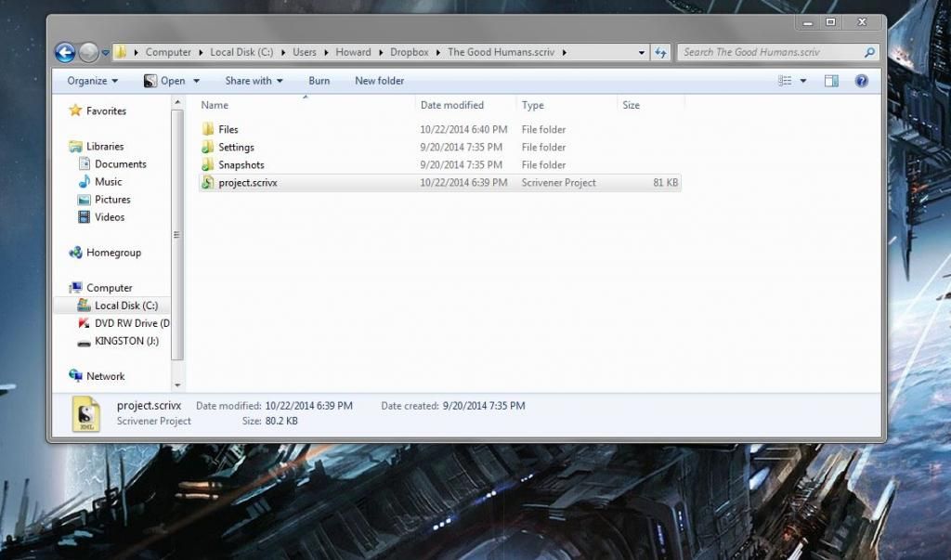Click the Open toolbar button
Image resolution: width=951 pixels, height=560 pixels.
pos(164,81)
